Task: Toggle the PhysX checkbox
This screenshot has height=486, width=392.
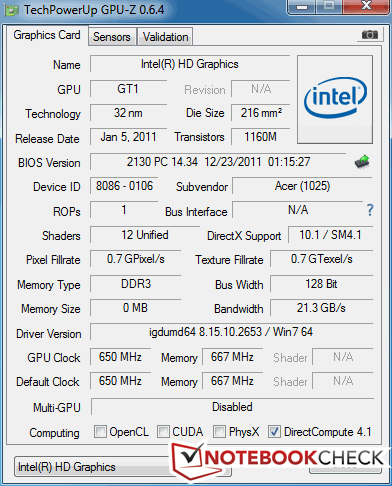Action: click(x=219, y=432)
